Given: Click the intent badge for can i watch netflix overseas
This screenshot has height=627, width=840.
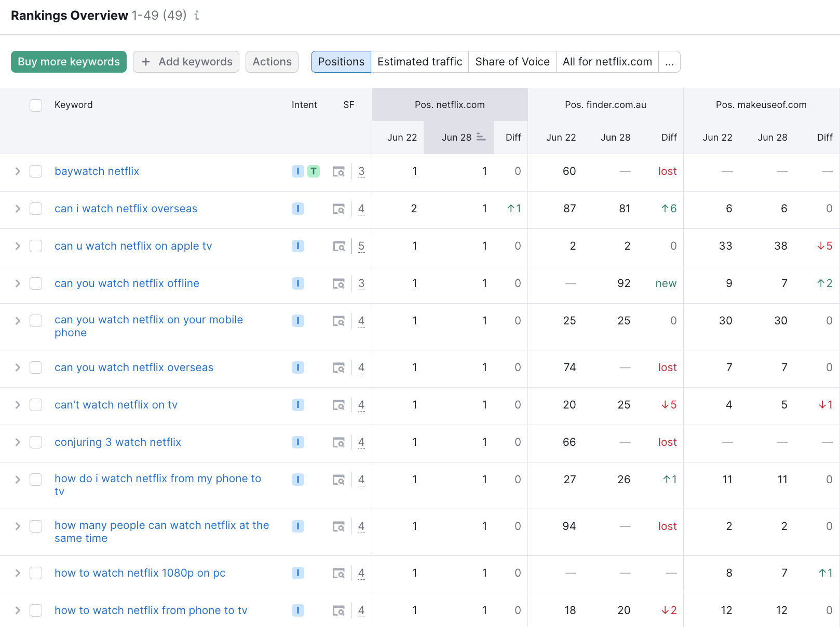Looking at the screenshot, I should [298, 209].
